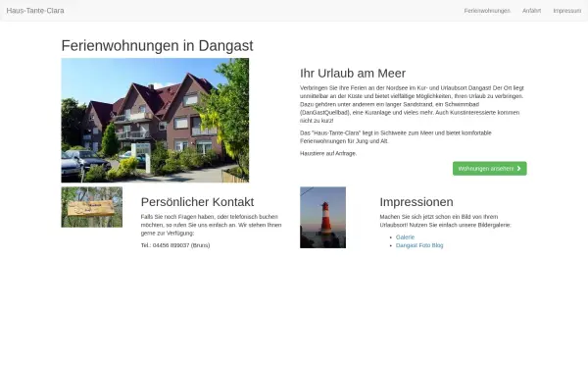Go to the Anfahrt page
Image resolution: width=588 pixels, height=368 pixels.
tap(531, 11)
